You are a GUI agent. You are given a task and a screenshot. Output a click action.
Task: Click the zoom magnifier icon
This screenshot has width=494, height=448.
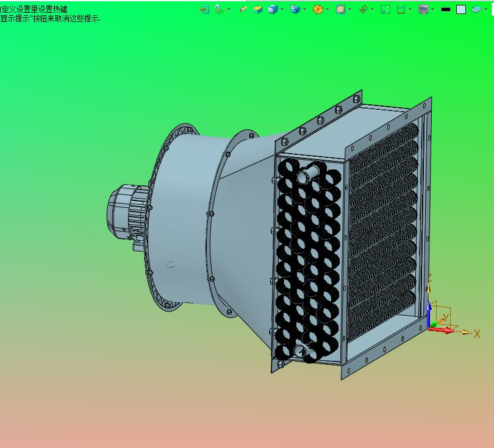(340, 9)
